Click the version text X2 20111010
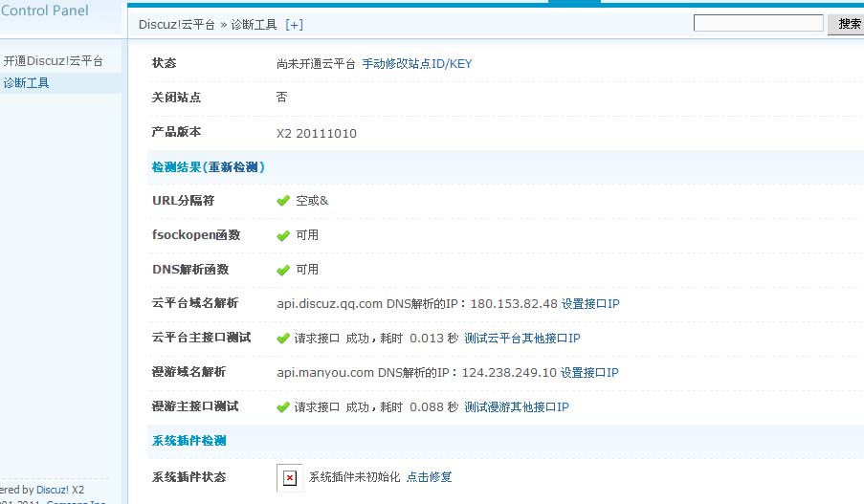Image resolution: width=864 pixels, height=504 pixels. [x=317, y=133]
